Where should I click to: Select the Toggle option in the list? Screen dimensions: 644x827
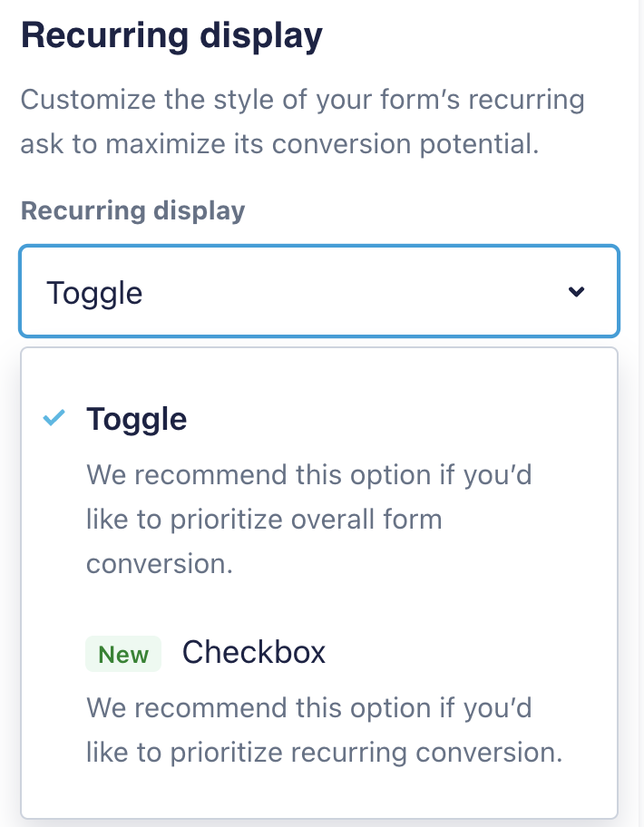coord(136,419)
